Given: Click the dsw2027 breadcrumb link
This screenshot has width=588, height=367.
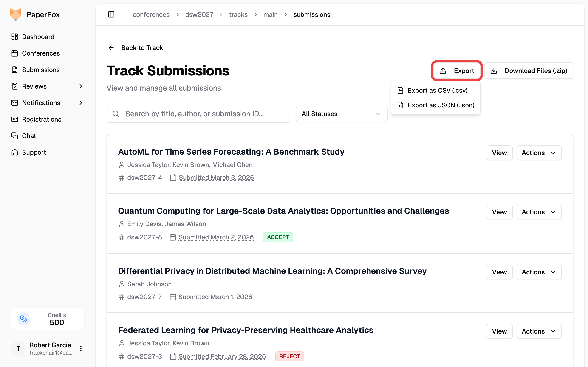Looking at the screenshot, I should tap(199, 14).
